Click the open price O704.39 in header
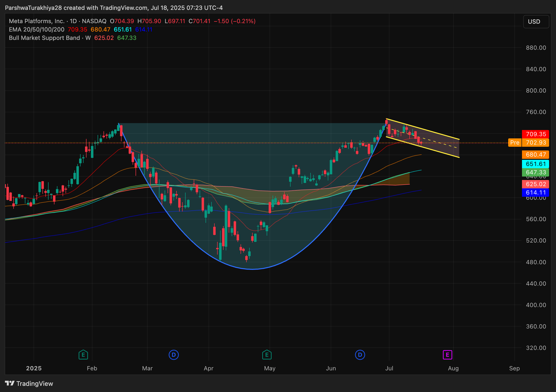 tap(122, 21)
